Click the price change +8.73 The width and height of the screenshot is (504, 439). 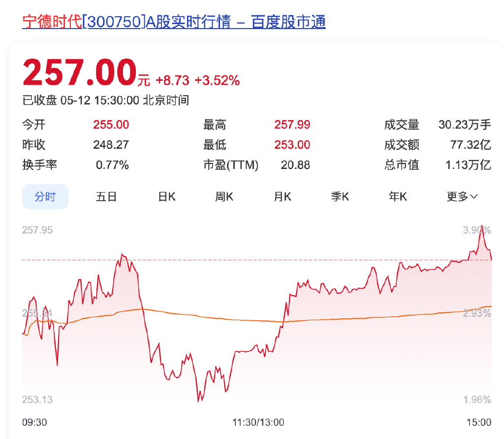173,80
